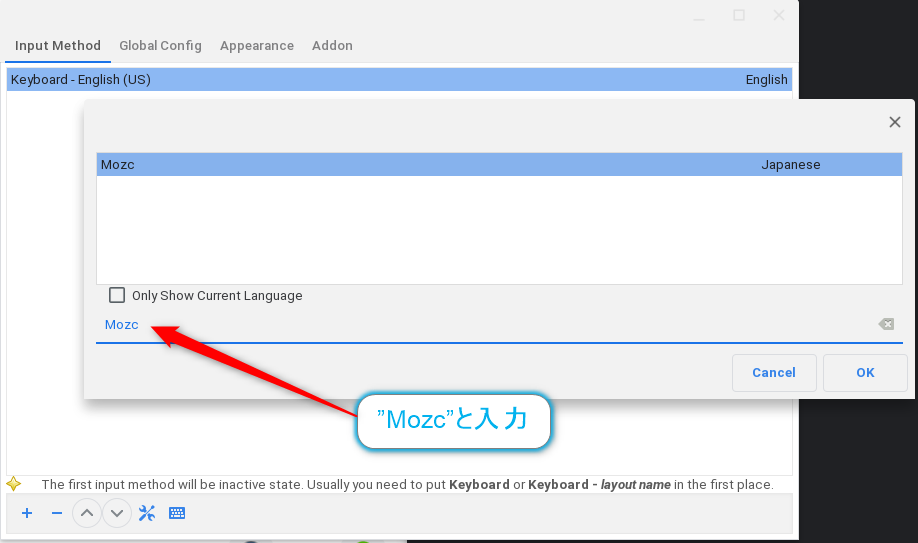Close the main configuration window

coord(779,15)
